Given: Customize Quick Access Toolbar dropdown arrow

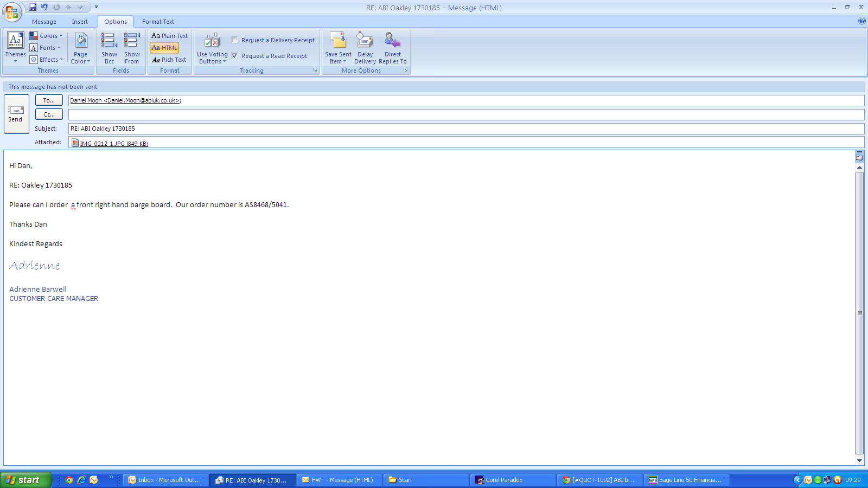Looking at the screenshot, I should pos(96,7).
